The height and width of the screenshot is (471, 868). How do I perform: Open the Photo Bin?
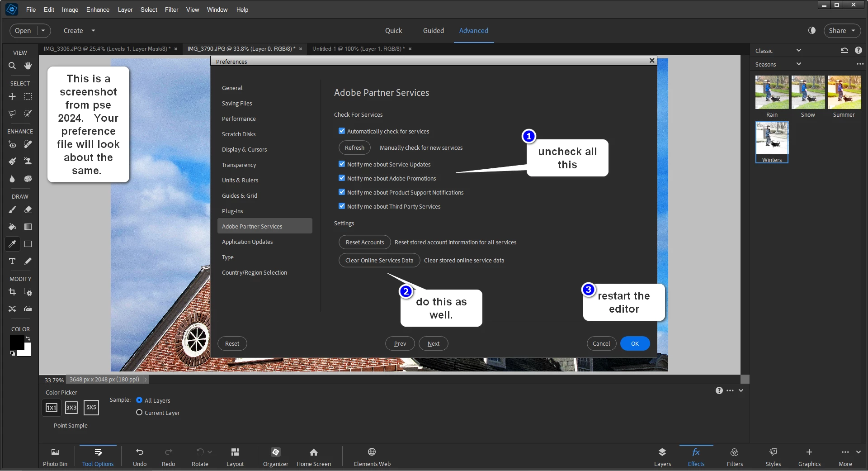tap(55, 457)
